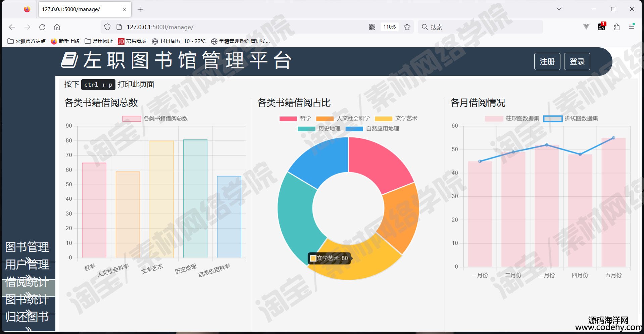
Task: Open the 火狐官方站点 bookmark folder
Action: click(27, 41)
